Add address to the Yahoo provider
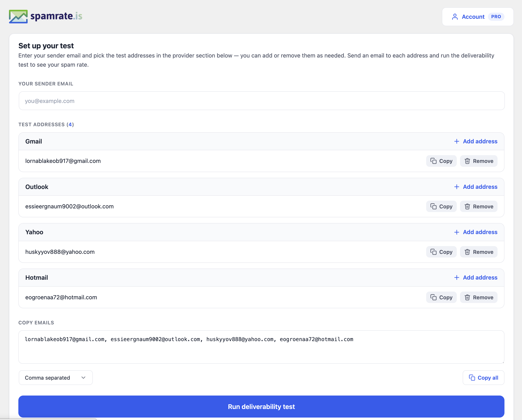This screenshot has width=522, height=420. click(476, 232)
